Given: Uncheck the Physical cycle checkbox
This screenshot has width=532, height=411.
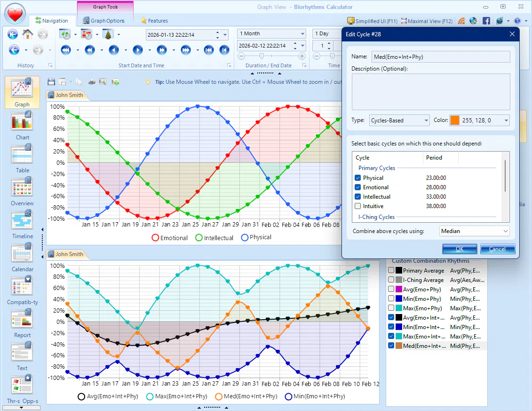Looking at the screenshot, I should point(358,178).
